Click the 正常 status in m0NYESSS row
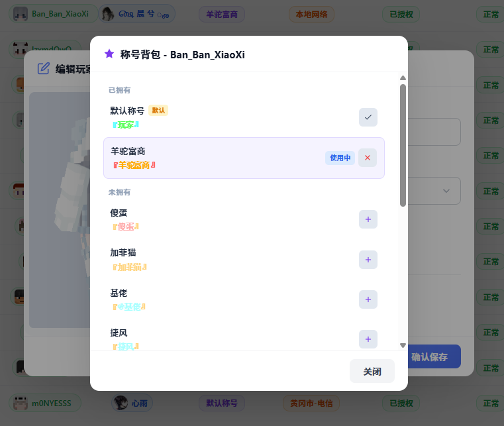Screen dimensions: 504x426 [491, 403]
